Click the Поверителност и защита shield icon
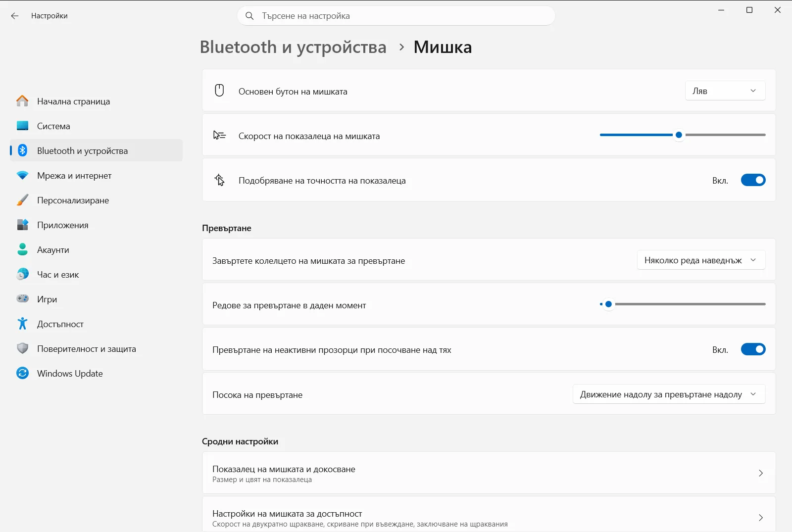This screenshot has height=532, width=792. pos(22,348)
